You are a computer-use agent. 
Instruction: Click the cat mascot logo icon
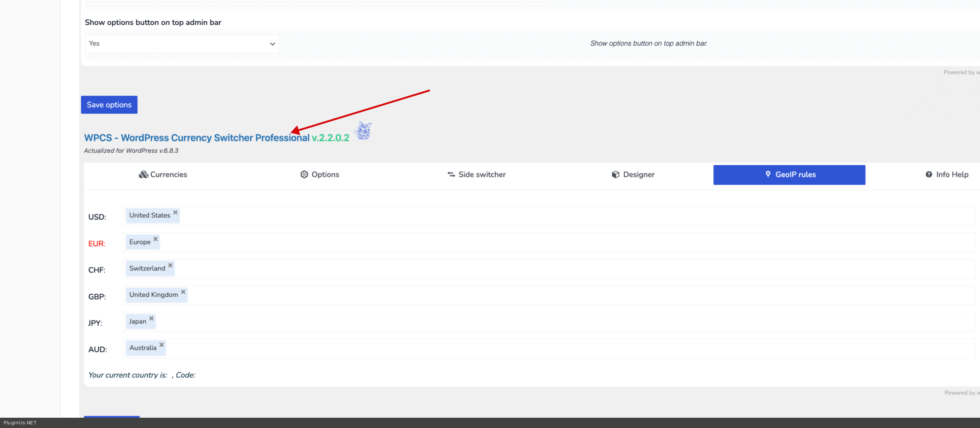tap(363, 131)
